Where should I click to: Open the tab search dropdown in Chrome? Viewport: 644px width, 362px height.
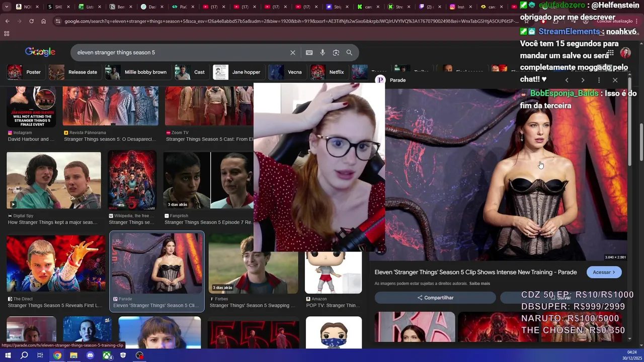point(7,7)
